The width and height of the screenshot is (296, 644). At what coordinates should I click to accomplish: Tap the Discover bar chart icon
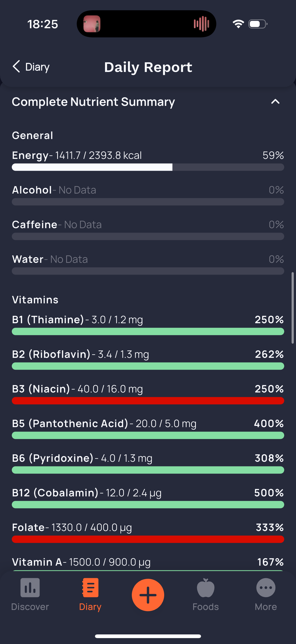point(30,588)
